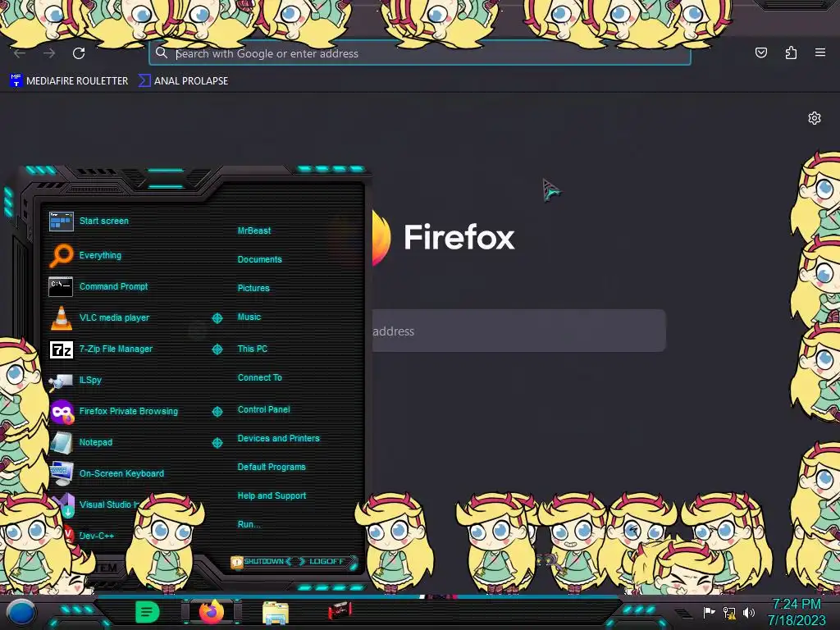Open Default Programs
This screenshot has width=840, height=630.
point(272,467)
